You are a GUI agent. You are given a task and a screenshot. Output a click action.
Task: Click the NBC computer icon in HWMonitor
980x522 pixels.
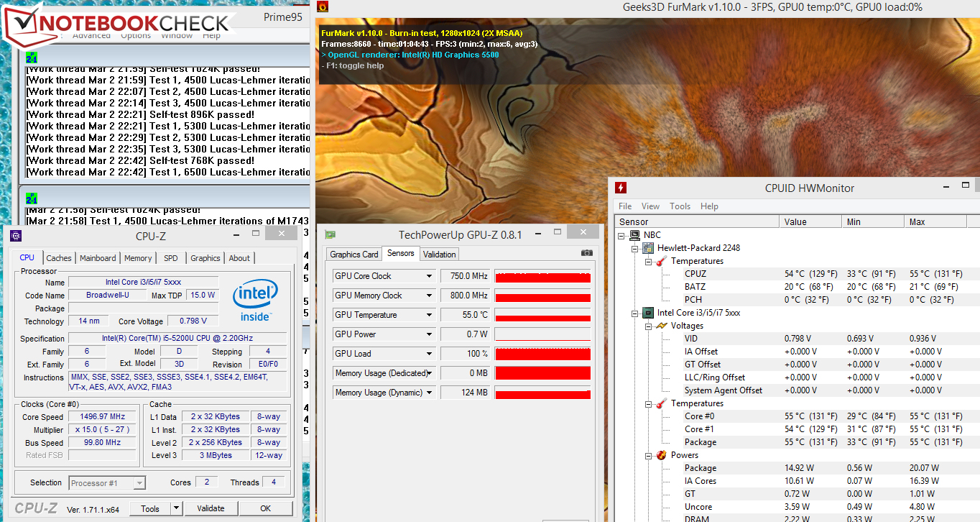coord(635,235)
